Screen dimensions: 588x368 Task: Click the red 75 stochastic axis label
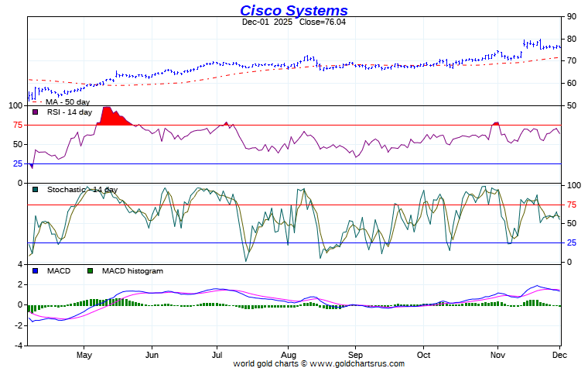572,205
